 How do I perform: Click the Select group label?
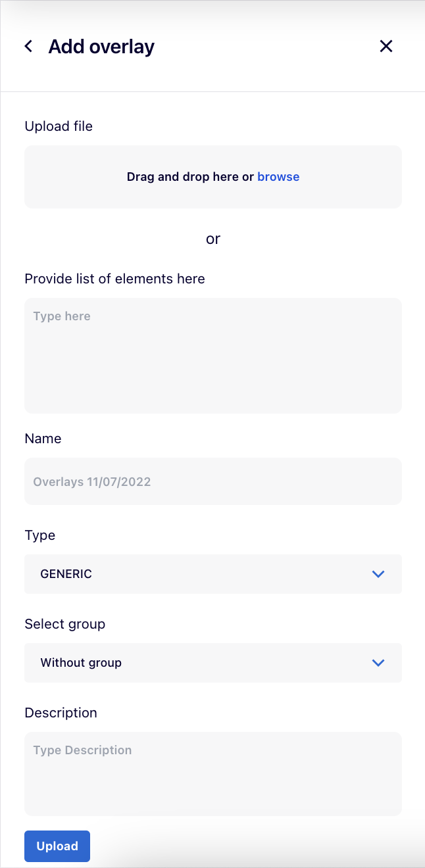point(64,624)
